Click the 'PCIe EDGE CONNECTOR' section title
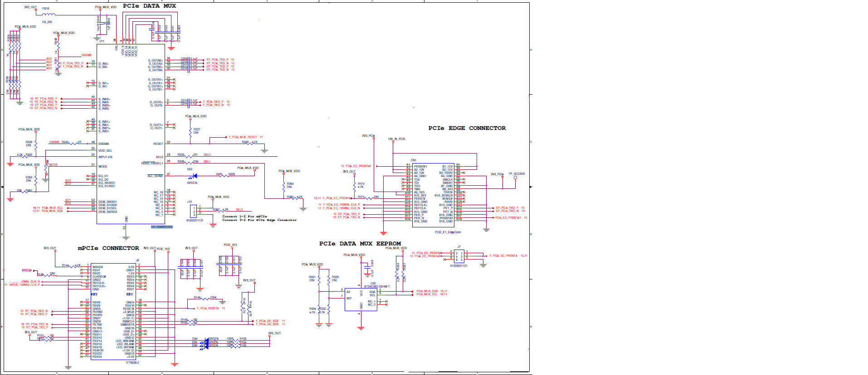Viewport: 868px width, 375px height. tap(467, 128)
